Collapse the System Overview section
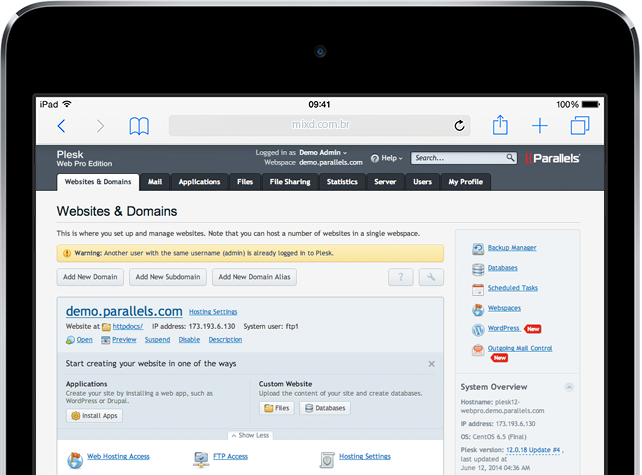Screen dimensions: 642x475 (569, 387)
